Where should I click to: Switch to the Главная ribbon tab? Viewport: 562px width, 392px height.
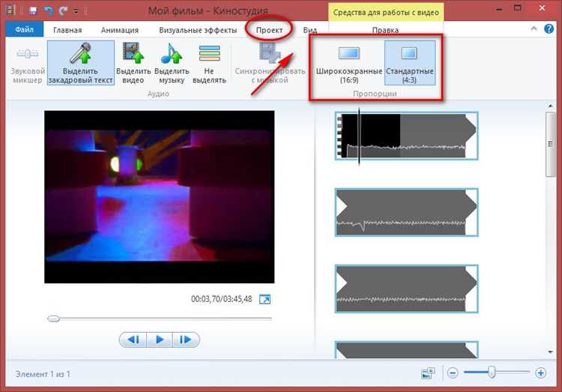(67, 30)
